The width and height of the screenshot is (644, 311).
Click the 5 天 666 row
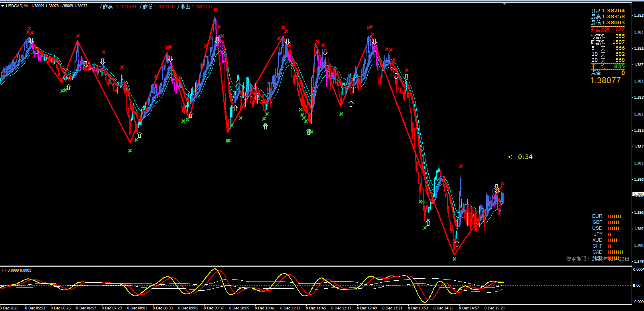(608, 48)
